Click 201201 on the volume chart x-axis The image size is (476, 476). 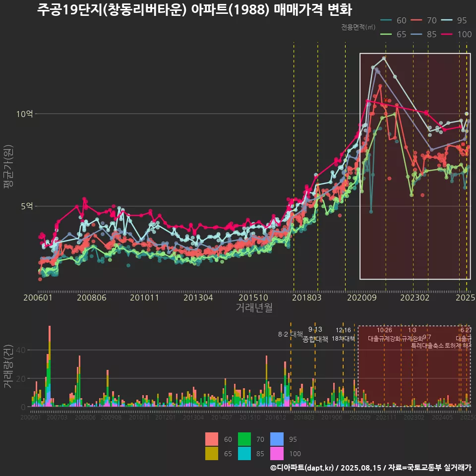(x=166, y=417)
